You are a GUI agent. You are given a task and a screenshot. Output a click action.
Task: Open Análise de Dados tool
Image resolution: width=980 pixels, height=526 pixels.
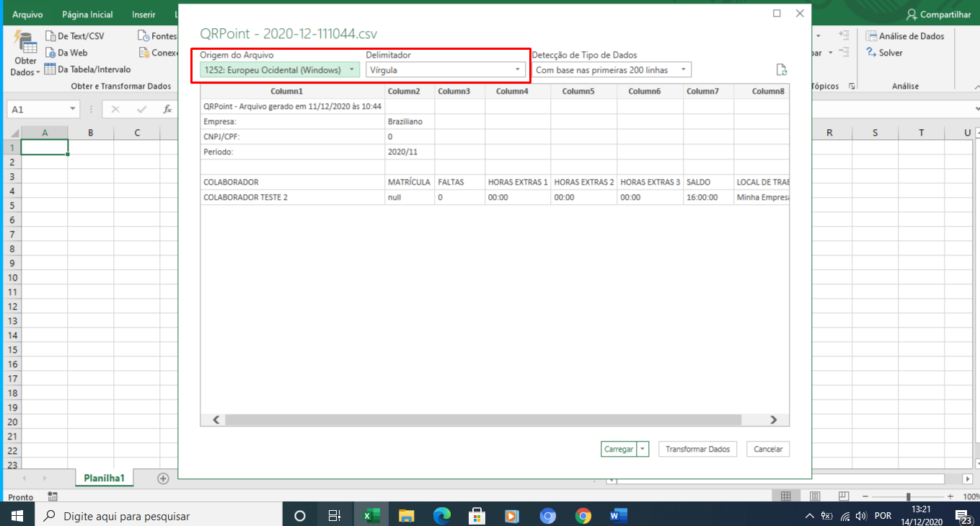coord(905,36)
